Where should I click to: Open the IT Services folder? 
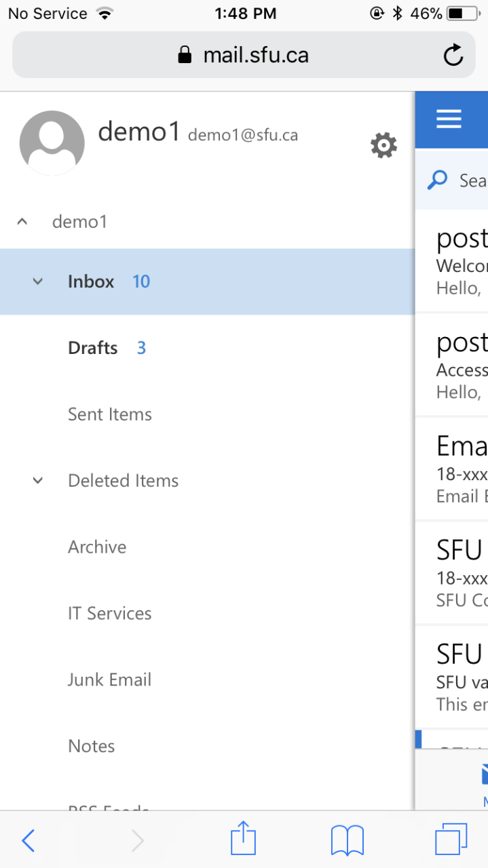click(110, 614)
